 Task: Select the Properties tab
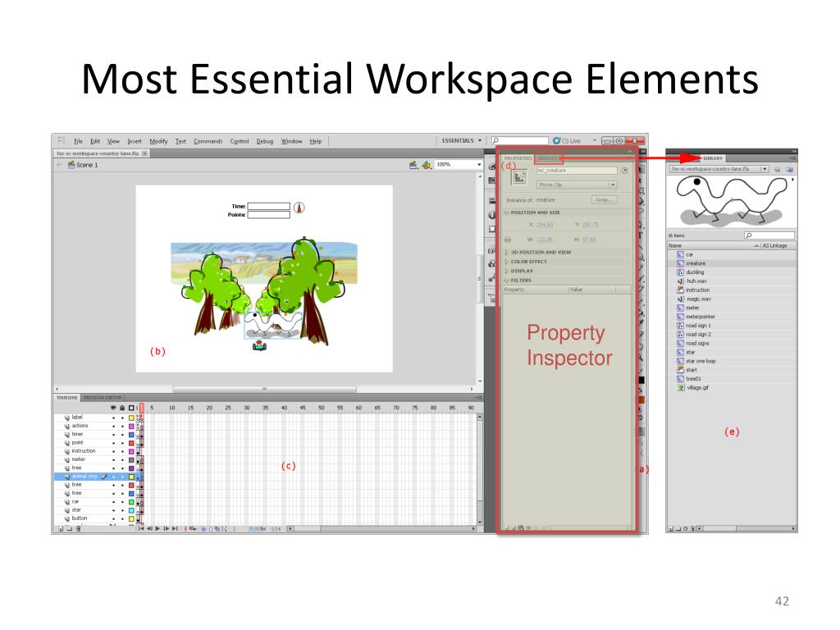(518, 158)
